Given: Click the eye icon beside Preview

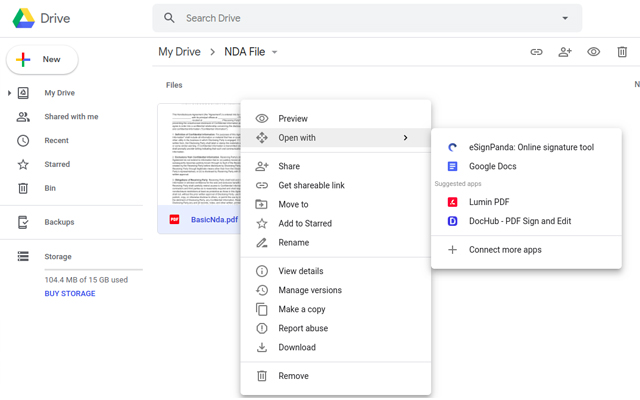Looking at the screenshot, I should point(262,119).
